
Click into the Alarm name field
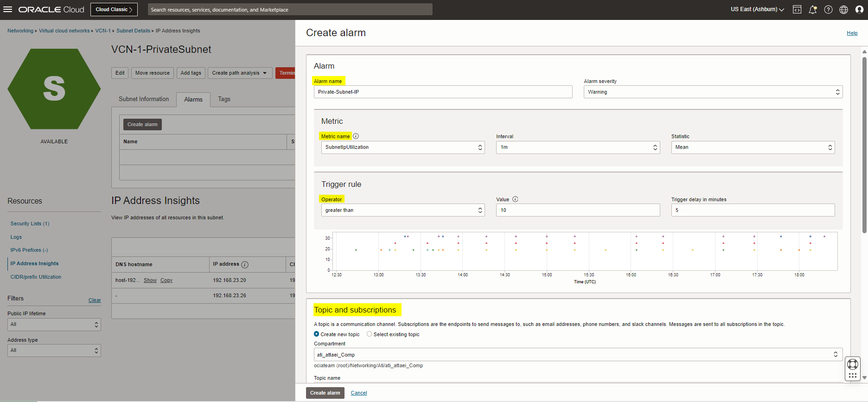click(443, 92)
